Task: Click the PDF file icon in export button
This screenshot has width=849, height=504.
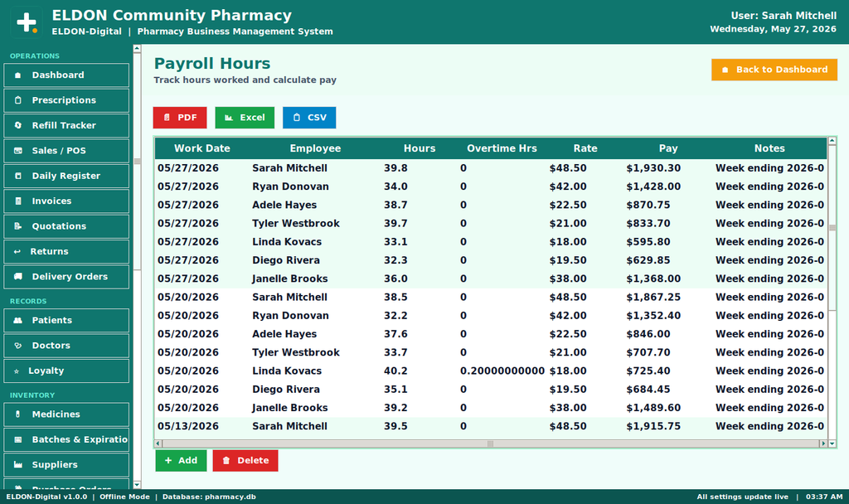Action: [x=167, y=118]
